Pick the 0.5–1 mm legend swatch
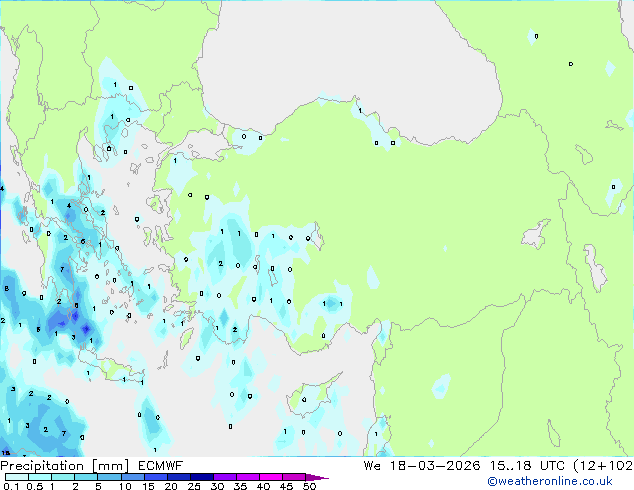The image size is (634, 490). 40,477
